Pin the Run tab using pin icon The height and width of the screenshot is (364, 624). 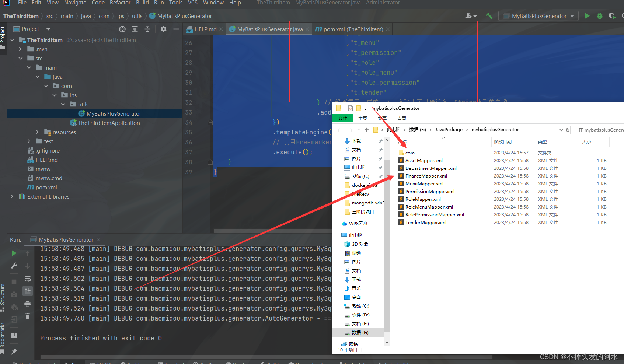14,351
